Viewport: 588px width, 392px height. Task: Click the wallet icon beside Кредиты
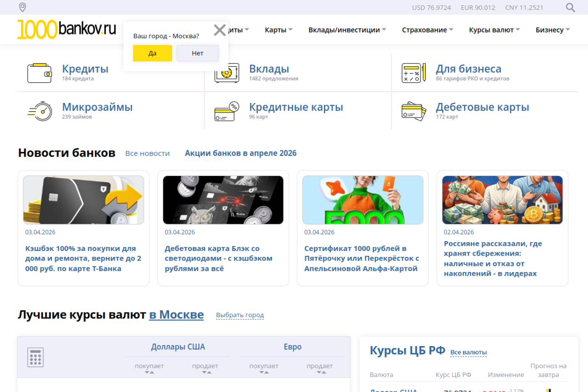tap(40, 73)
